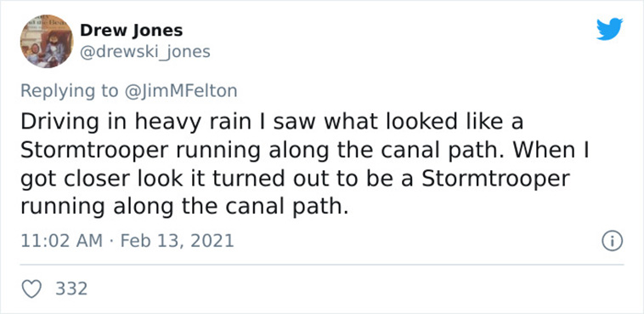
Task: Open the info circle icon
Action: point(612,241)
